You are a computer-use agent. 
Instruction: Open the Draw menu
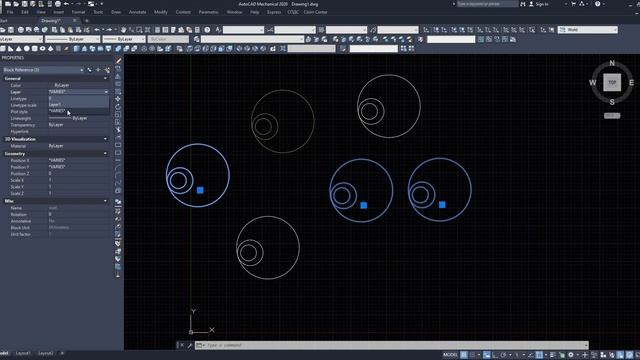[116, 12]
